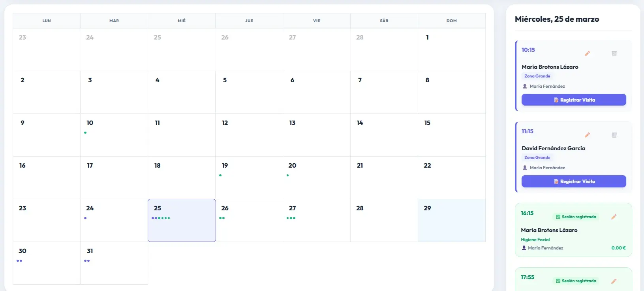
Task: Click 'Zona Grande' tag on 10:15 appointment
Action: (x=537, y=76)
